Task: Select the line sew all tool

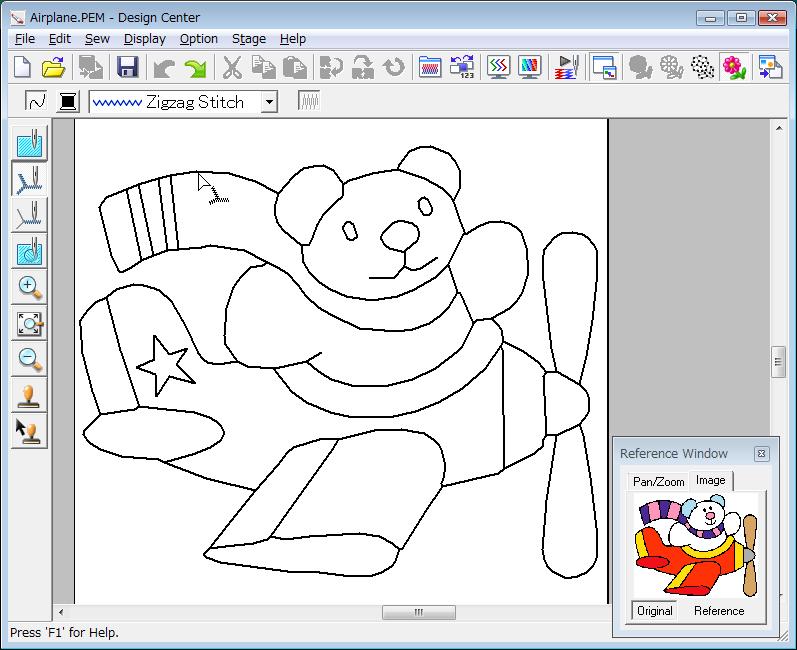Action: 29,179
